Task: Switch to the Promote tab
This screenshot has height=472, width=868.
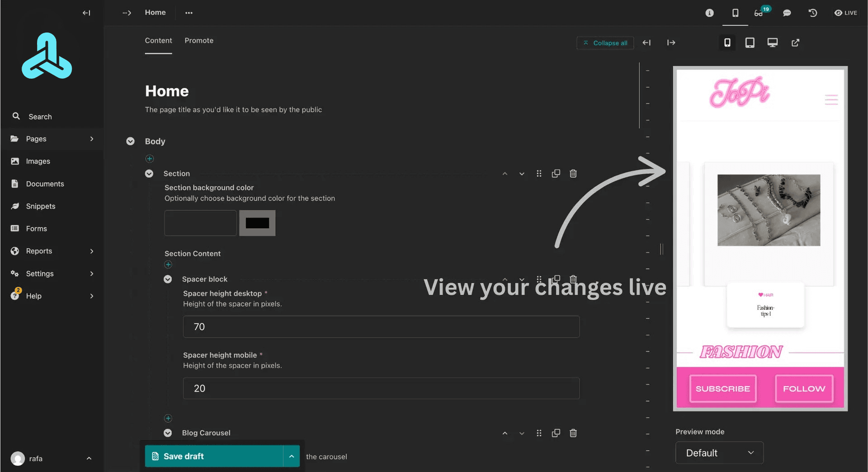Action: (x=199, y=41)
